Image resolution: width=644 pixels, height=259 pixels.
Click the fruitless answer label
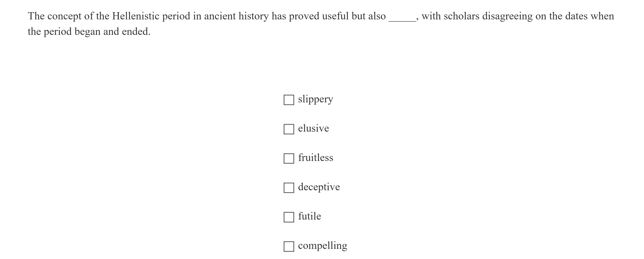point(315,158)
